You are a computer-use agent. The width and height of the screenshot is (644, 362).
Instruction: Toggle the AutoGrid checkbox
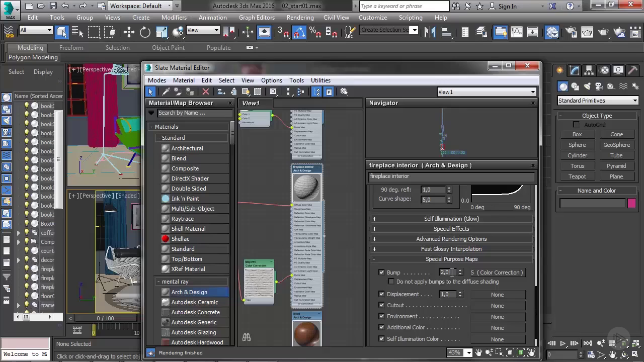tap(577, 125)
